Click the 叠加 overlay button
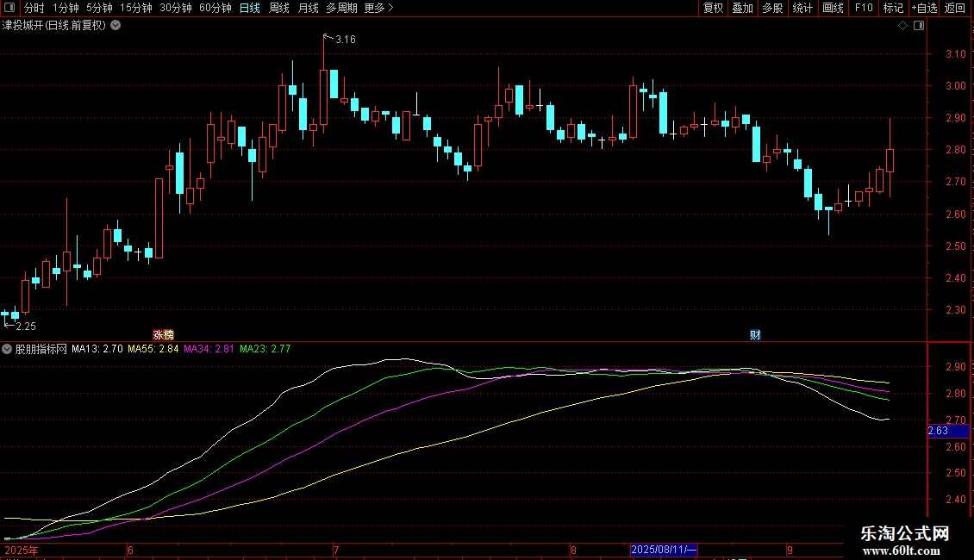The image size is (974, 560). (742, 8)
